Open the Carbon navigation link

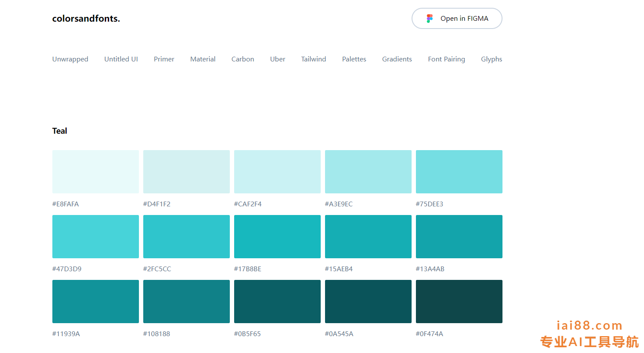(x=243, y=59)
